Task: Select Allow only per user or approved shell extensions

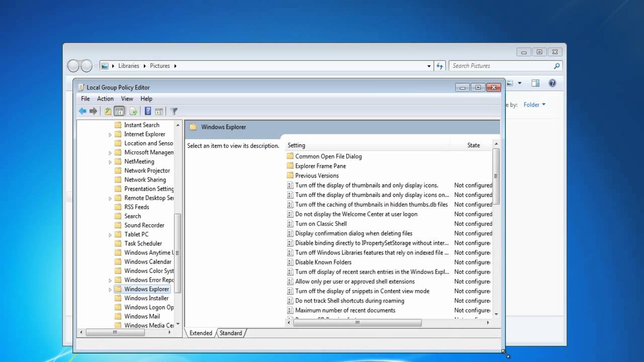Action: coord(355,282)
